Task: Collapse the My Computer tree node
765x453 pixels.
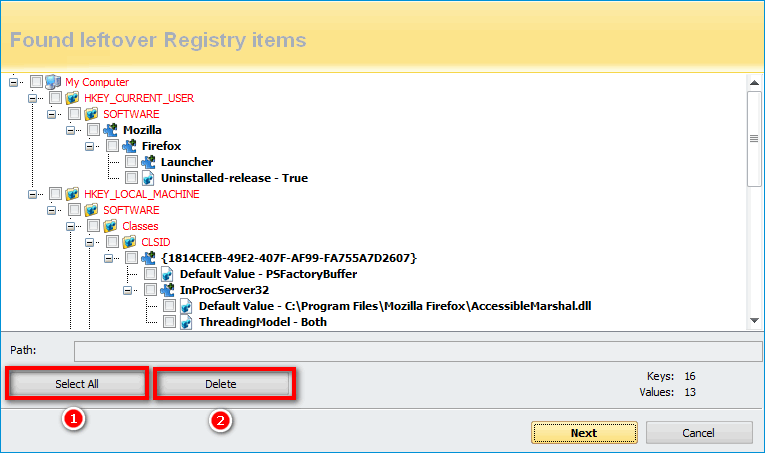Action: pyautogui.click(x=14, y=82)
